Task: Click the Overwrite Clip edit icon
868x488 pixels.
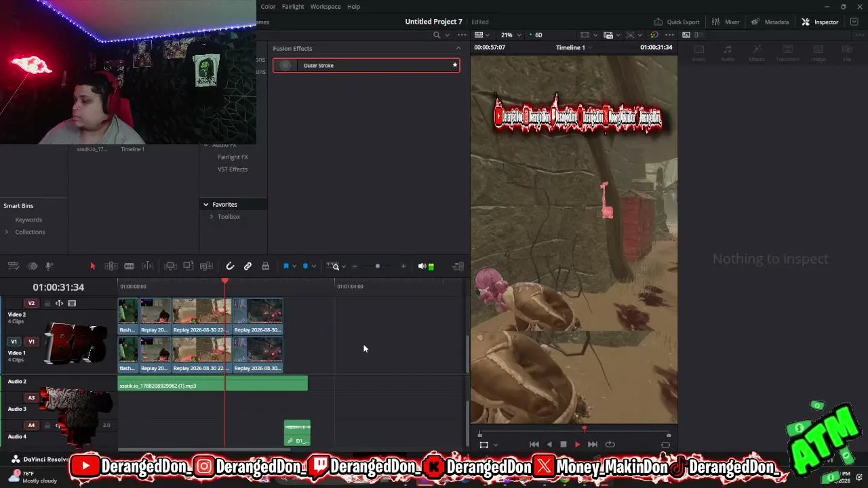Action: coord(189,266)
